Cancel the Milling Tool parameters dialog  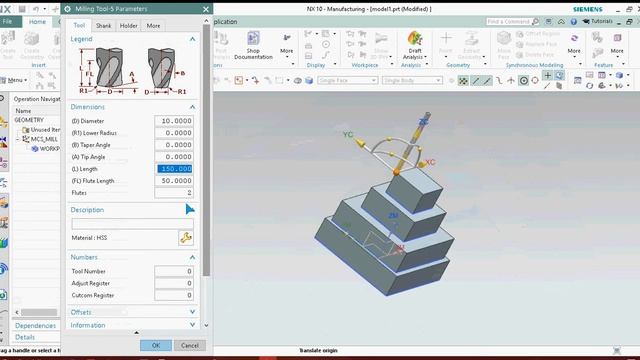(190, 345)
